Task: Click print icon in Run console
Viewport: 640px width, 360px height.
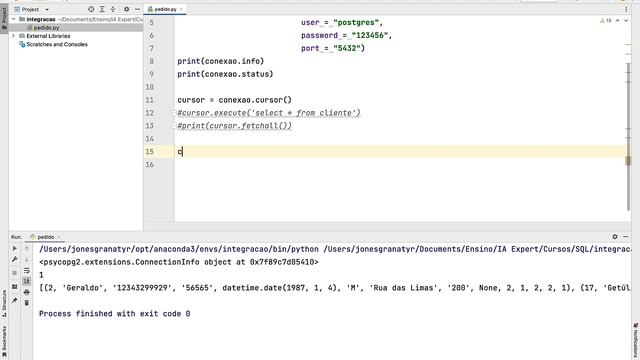Action: pos(27,292)
